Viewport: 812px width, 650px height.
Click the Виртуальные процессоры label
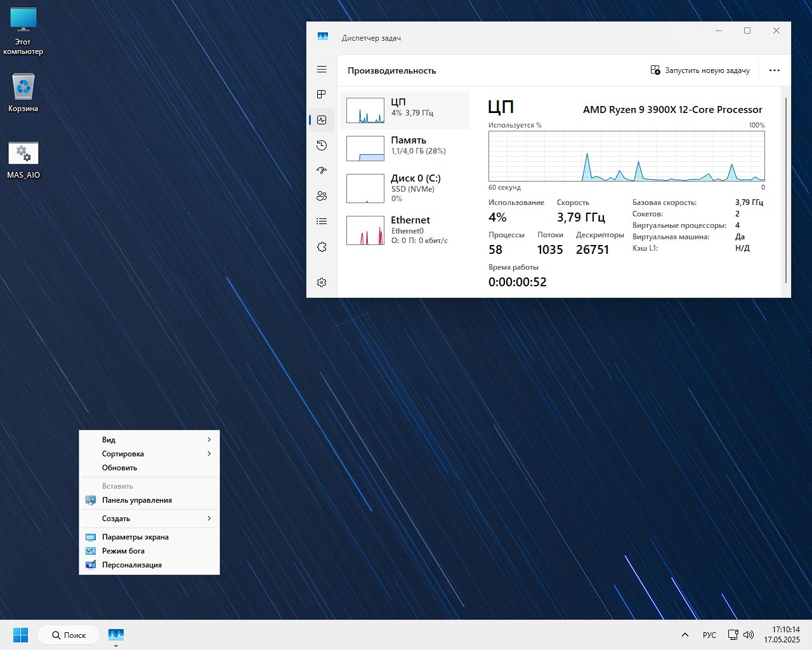(x=679, y=225)
